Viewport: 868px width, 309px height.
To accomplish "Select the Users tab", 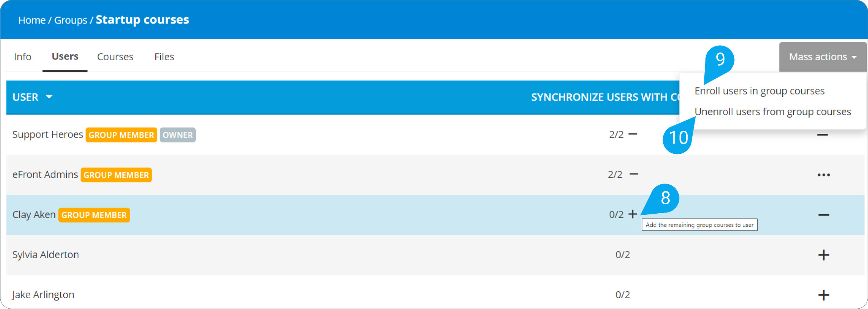I will (x=65, y=57).
